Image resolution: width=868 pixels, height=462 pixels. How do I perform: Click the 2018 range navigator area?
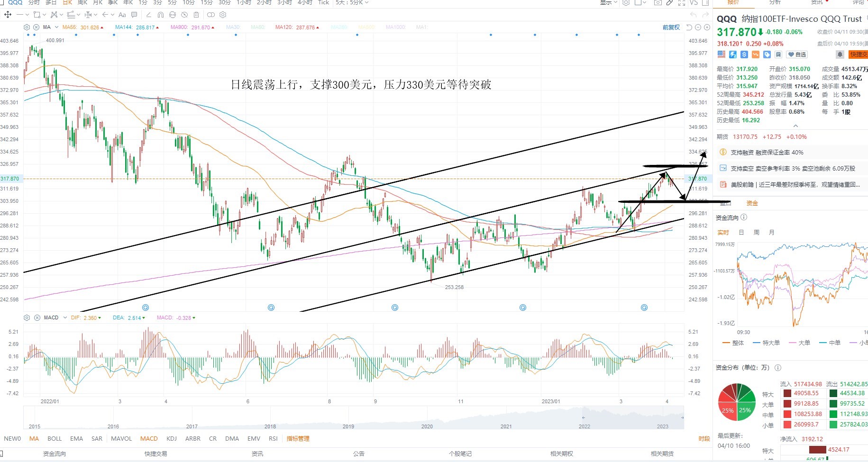(270, 426)
